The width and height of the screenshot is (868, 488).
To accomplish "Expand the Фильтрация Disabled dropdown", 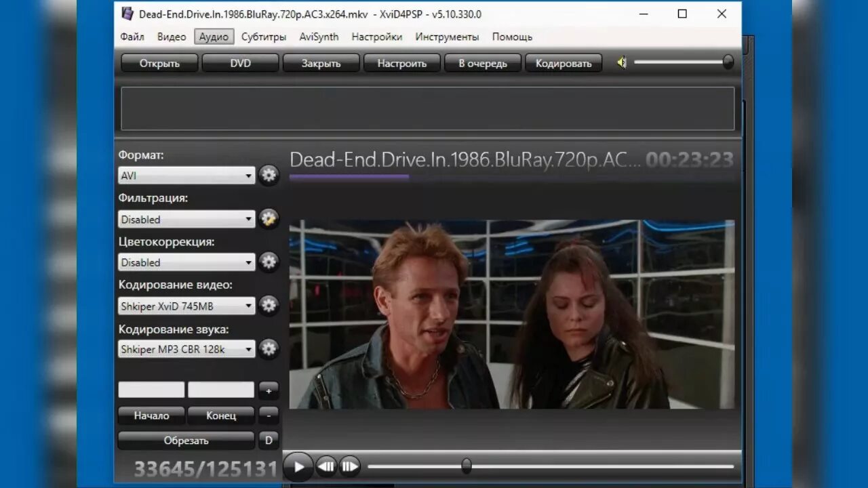I will point(186,219).
